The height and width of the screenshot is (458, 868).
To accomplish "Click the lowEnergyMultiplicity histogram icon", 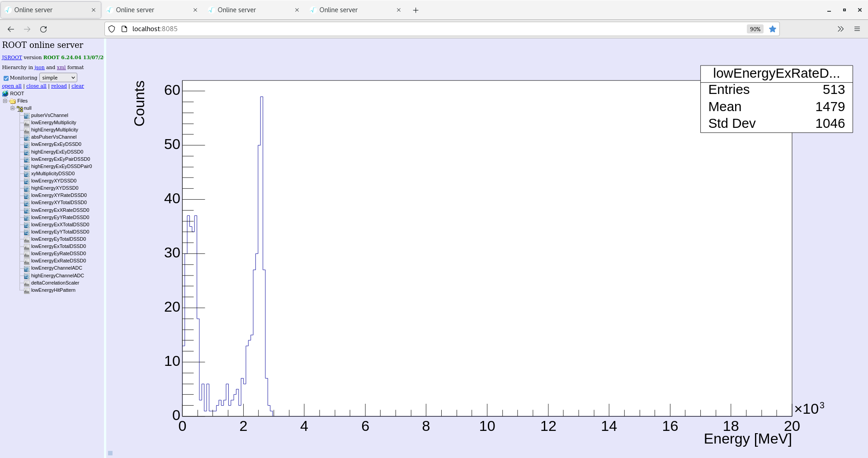I will 27,123.
